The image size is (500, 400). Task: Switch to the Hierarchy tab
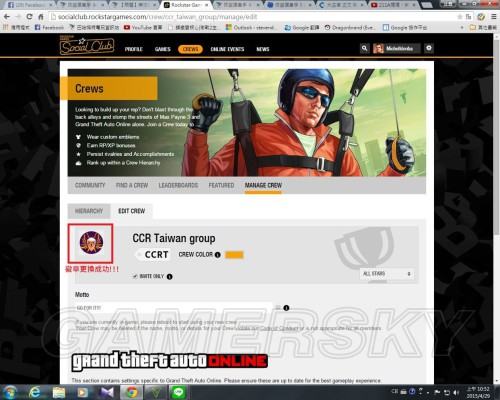(x=89, y=211)
